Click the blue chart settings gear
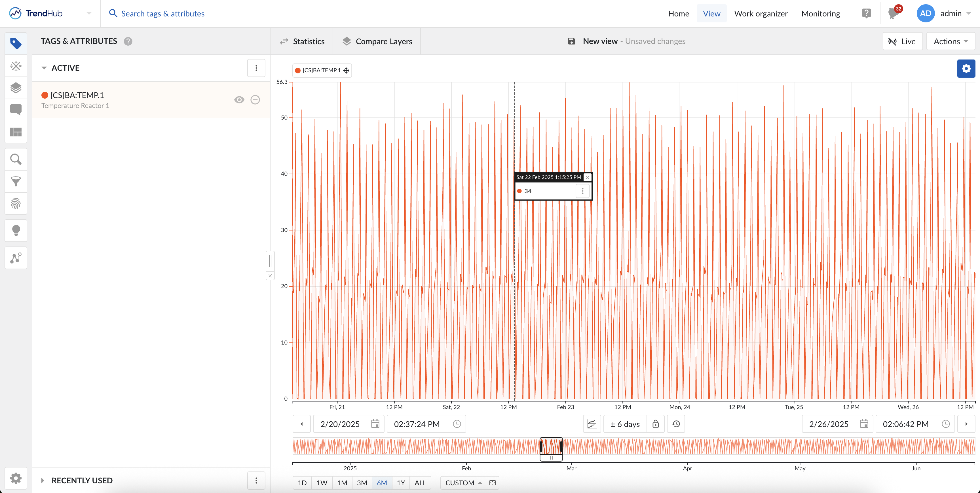 (x=966, y=68)
